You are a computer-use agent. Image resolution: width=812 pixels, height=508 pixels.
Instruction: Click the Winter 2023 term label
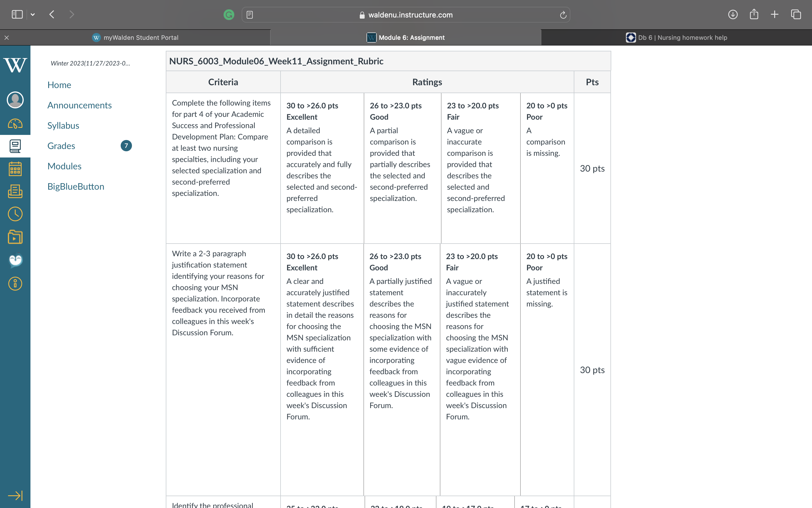[90, 63]
